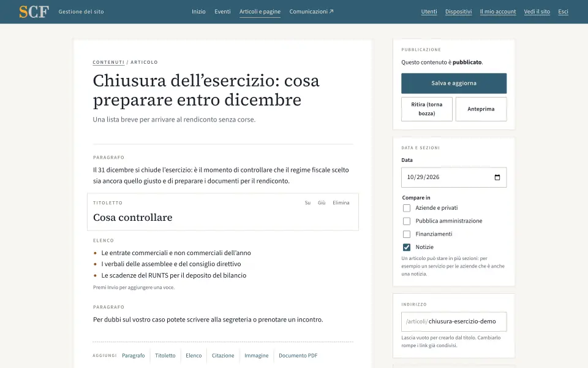Open the Anteprima preview button
Viewport: 588px width, 368px height.
(x=481, y=109)
